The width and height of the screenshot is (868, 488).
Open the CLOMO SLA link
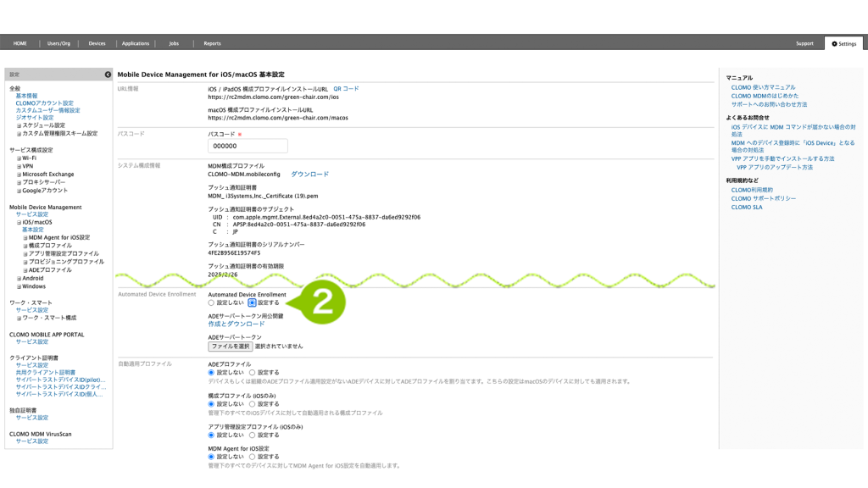747,208
